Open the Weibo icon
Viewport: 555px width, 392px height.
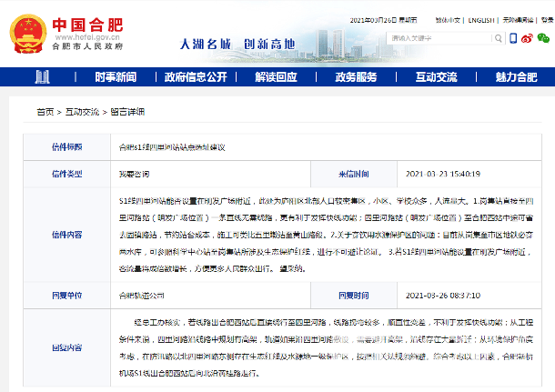(527, 38)
